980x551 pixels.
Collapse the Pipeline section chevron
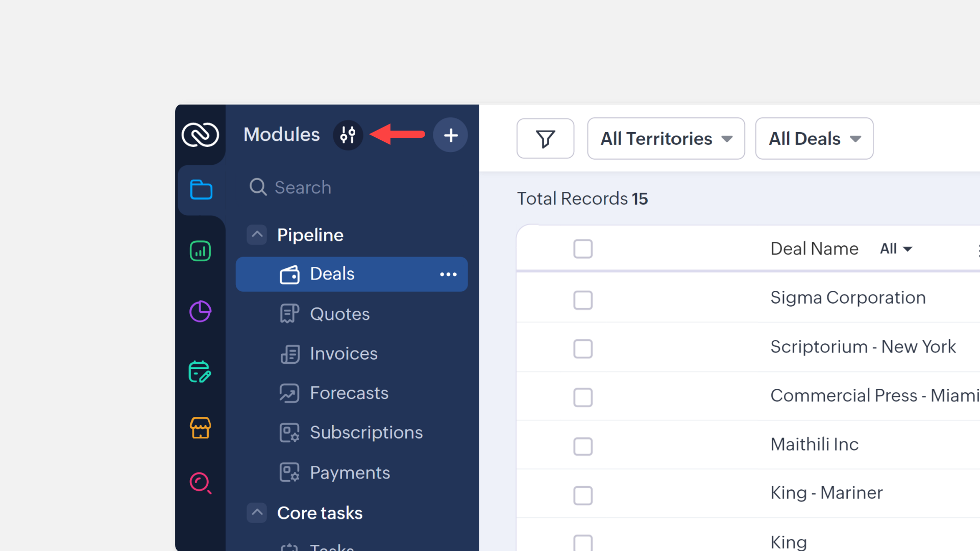click(257, 235)
